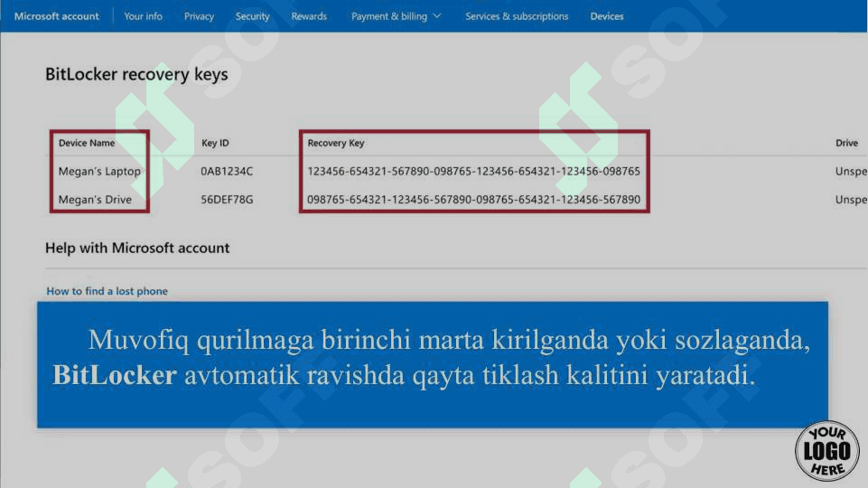Expand the Payment & billing dropdown
The height and width of the screenshot is (488, 868).
pyautogui.click(x=397, y=16)
